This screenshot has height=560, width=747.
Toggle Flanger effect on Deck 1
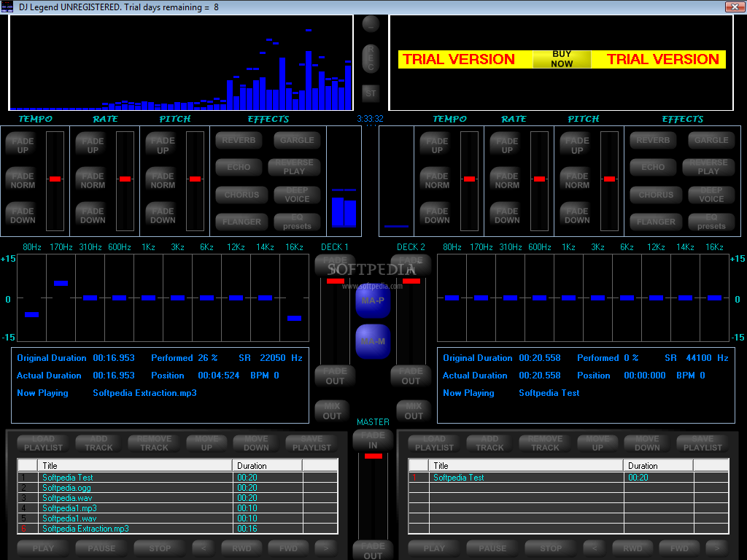[x=241, y=222]
